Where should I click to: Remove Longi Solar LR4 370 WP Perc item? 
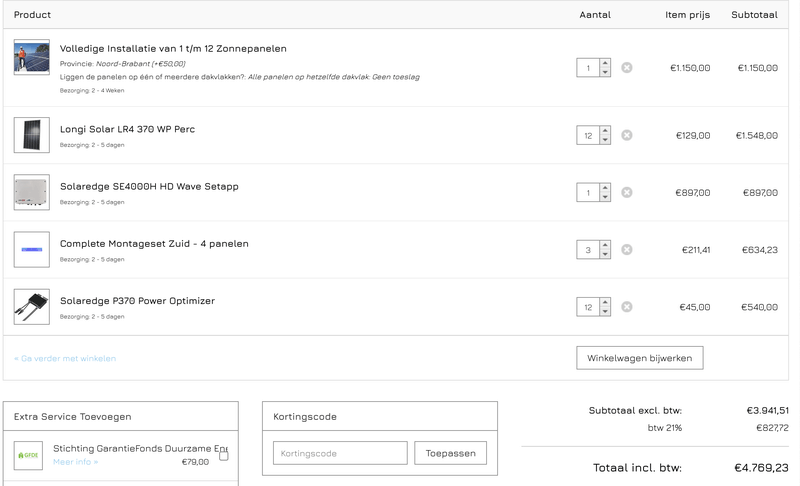(x=627, y=135)
